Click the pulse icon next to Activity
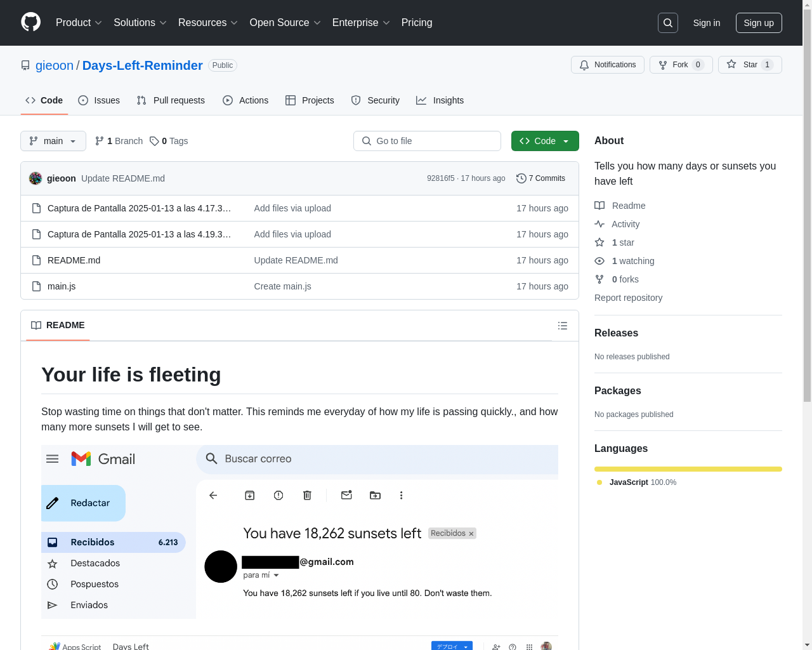The width and height of the screenshot is (812, 650). pos(599,224)
